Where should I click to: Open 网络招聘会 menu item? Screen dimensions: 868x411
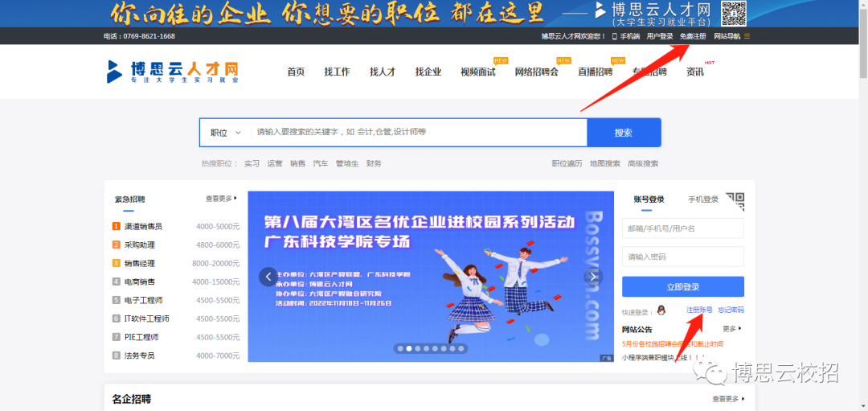point(536,72)
